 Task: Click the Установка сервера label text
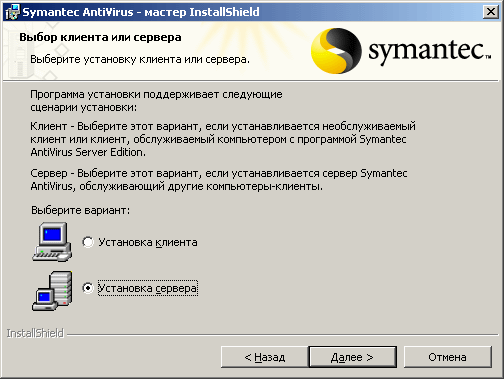(148, 288)
